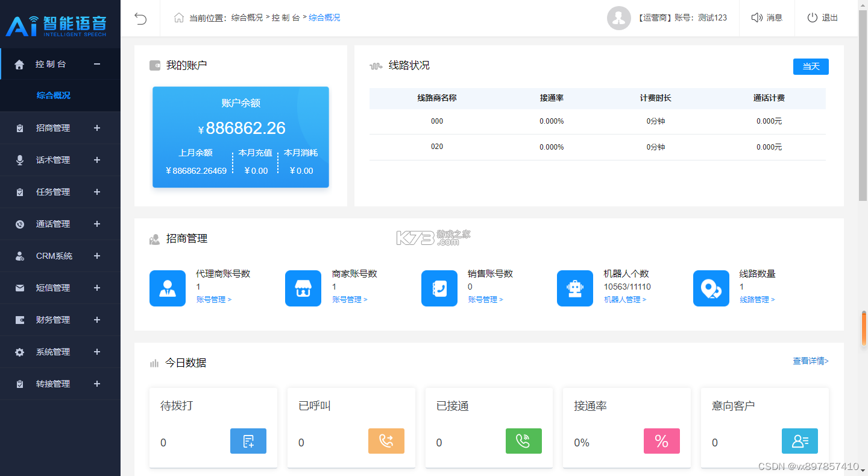This screenshot has height=476, width=868.
Task: Click 综合概况 in breadcrumb path
Action: 324,17
